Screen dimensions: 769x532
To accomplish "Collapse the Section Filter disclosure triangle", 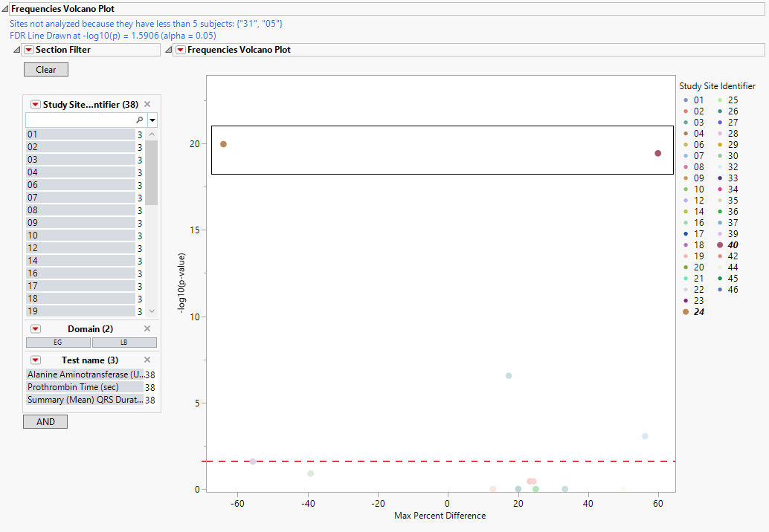I will (16, 50).
